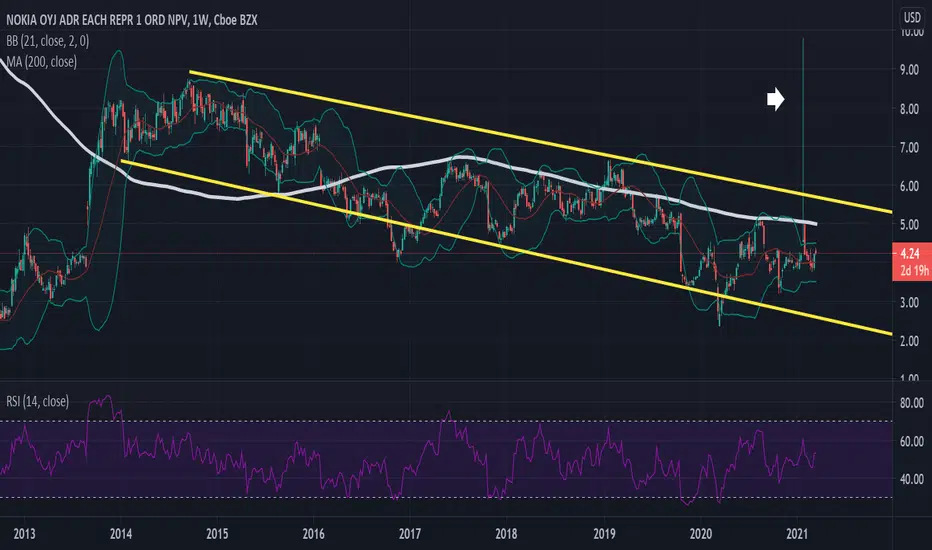Click the 2015 time axis label
Screen dimensions: 932x550
coord(217,533)
